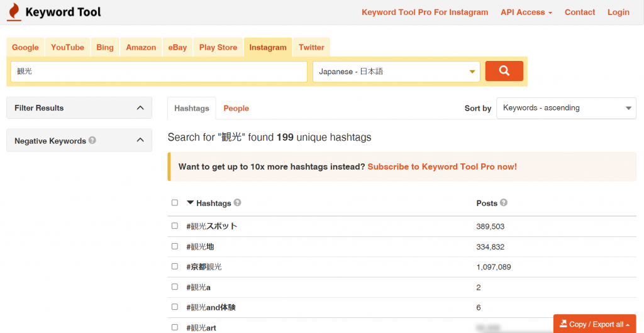Check the #観光a row checkbox

pos(175,287)
